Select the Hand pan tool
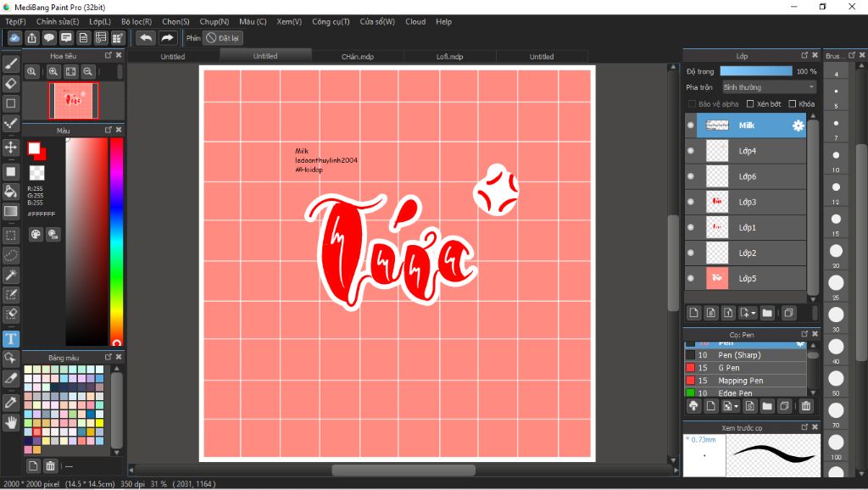 pos(10,422)
